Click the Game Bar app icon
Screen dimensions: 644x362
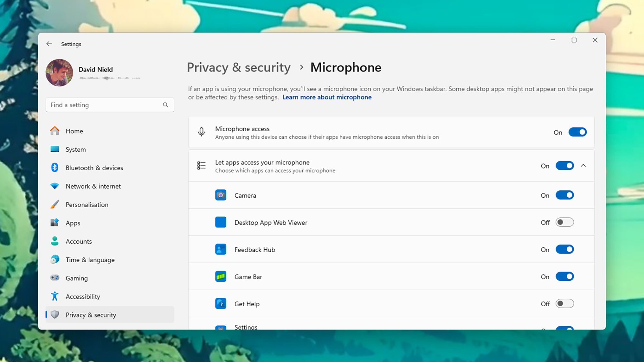221,276
